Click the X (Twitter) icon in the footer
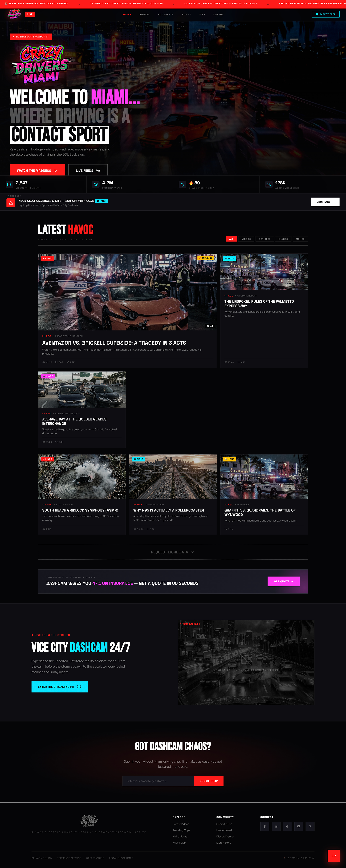 point(310,827)
